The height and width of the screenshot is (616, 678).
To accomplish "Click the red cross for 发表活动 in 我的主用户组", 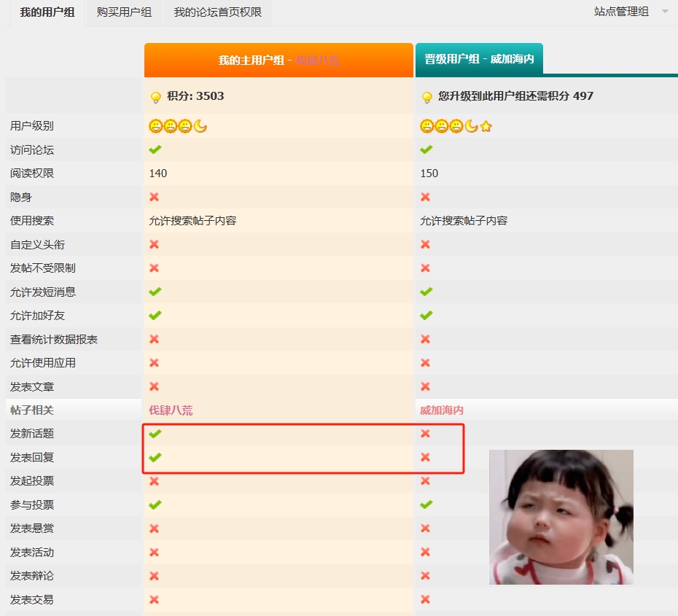I will (154, 552).
